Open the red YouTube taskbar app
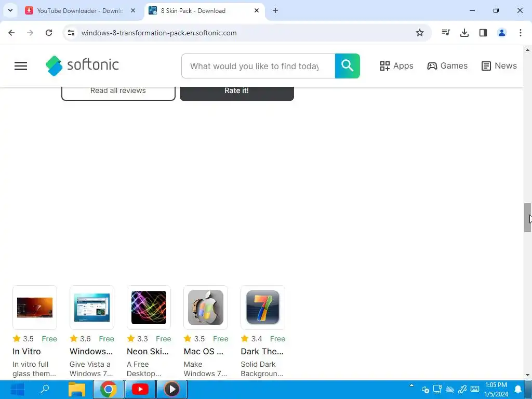This screenshot has width=532, height=399. [140, 390]
